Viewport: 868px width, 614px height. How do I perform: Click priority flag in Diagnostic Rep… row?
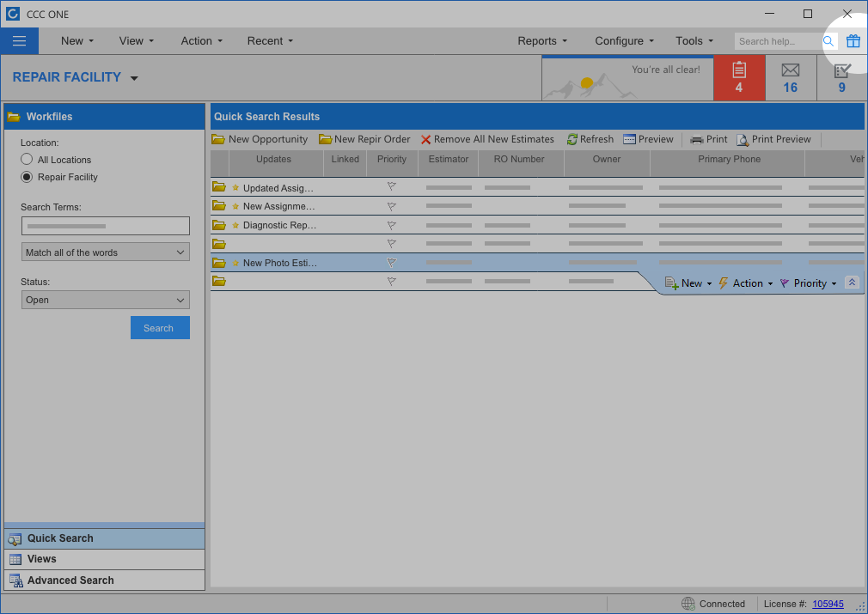click(x=391, y=225)
